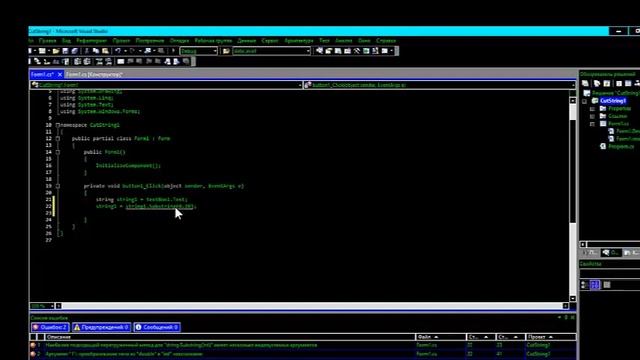Place cursor on the InitializeComponent() line
Screen dimensions: 640x360
[x=128, y=166]
